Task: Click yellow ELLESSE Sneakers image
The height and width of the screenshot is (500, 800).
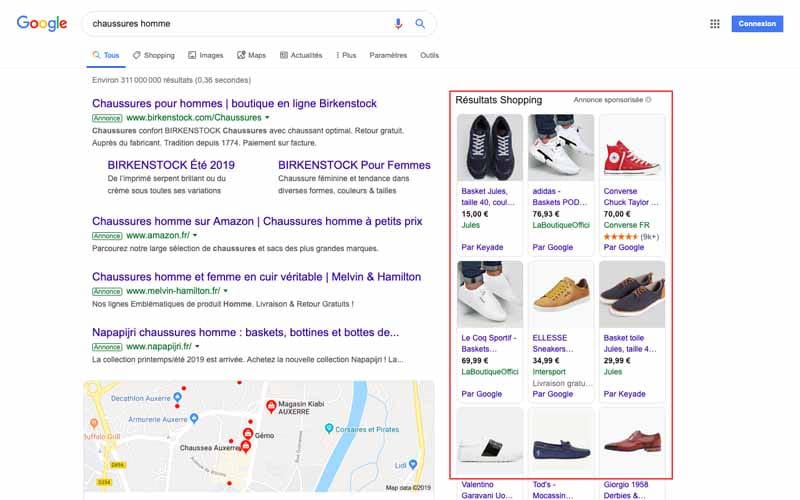Action: (x=561, y=294)
